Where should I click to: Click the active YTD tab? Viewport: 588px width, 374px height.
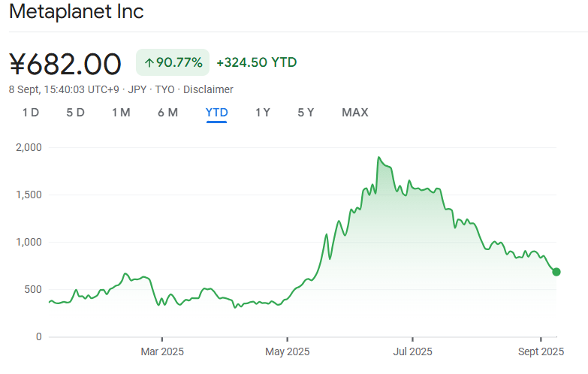(x=217, y=113)
